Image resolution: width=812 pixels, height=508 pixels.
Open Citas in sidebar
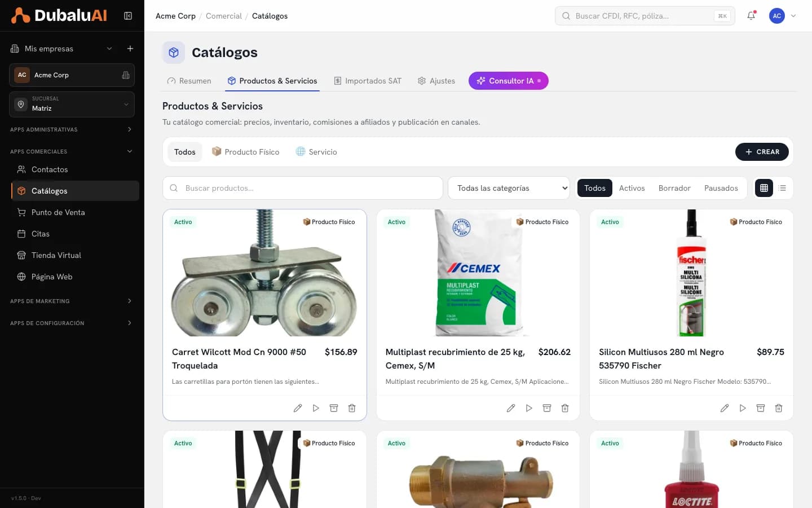(75, 234)
